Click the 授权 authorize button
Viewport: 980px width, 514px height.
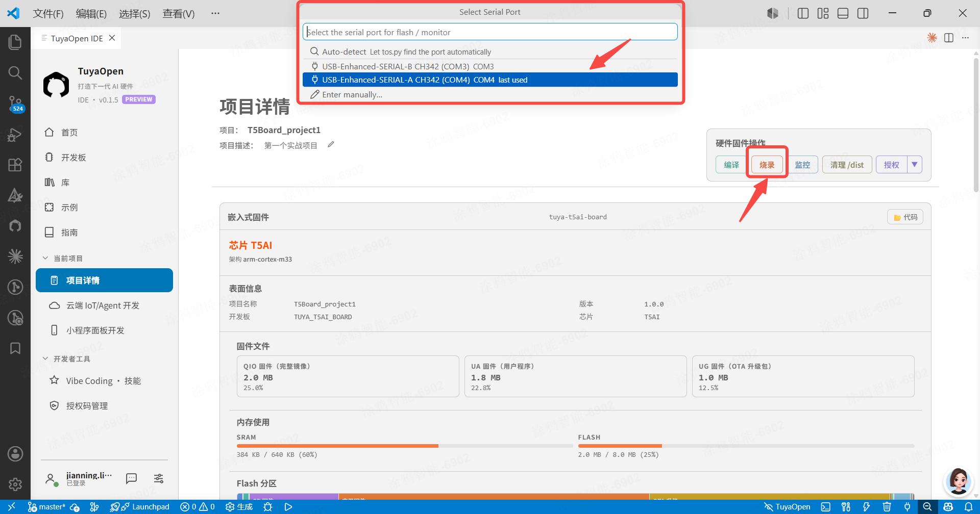point(891,165)
